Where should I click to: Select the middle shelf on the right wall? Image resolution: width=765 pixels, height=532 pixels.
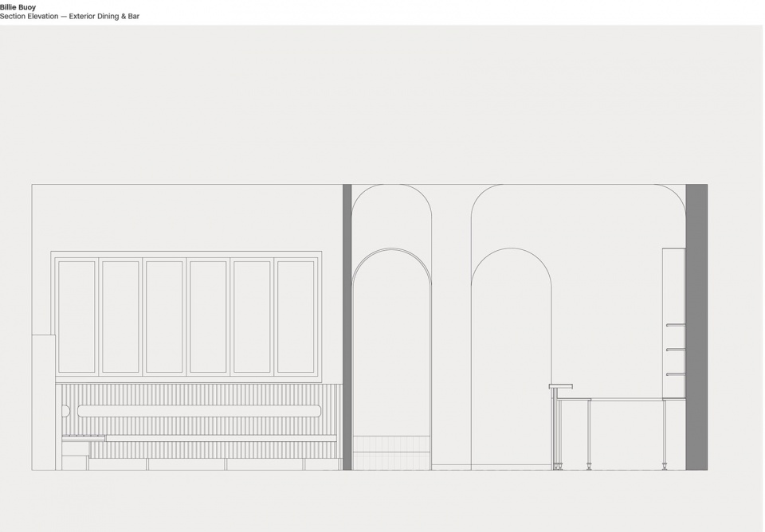tap(675, 350)
